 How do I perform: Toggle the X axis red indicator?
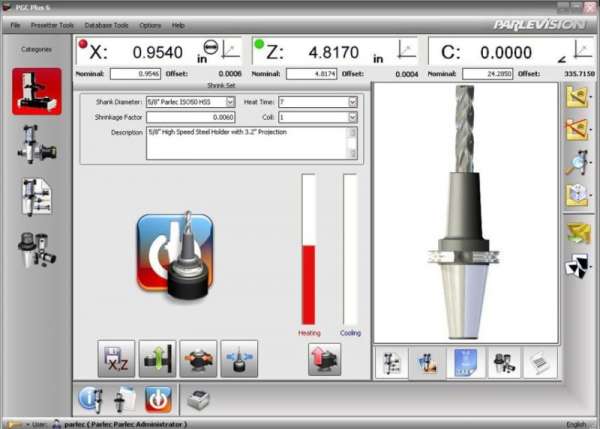coord(83,44)
